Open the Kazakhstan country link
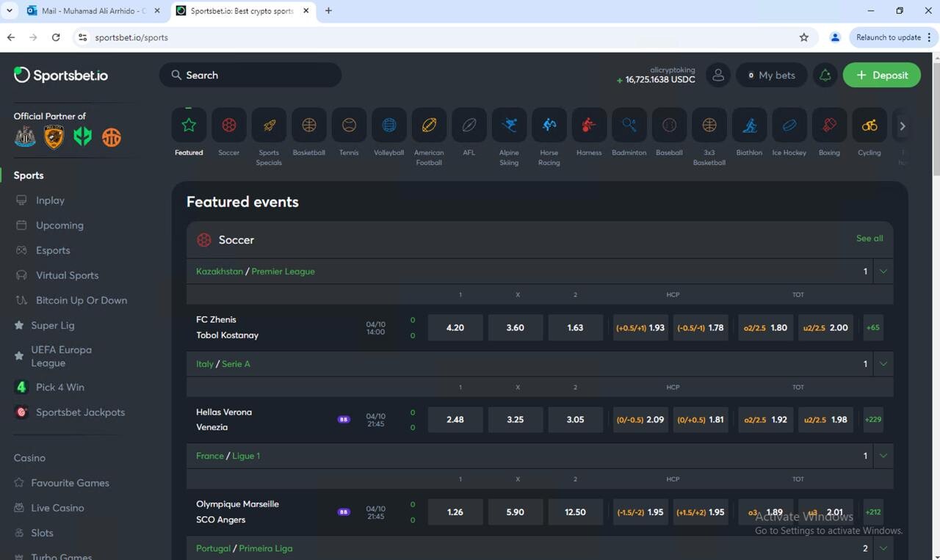 pos(220,272)
